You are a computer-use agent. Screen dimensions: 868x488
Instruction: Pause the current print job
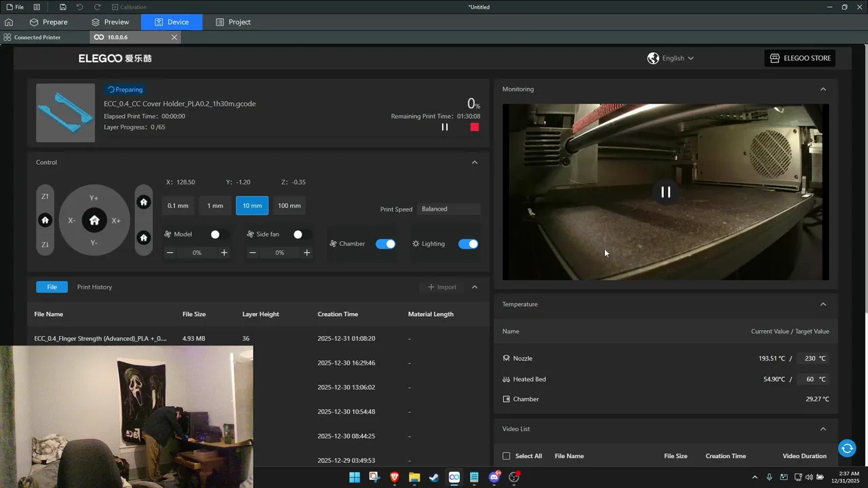coord(445,127)
